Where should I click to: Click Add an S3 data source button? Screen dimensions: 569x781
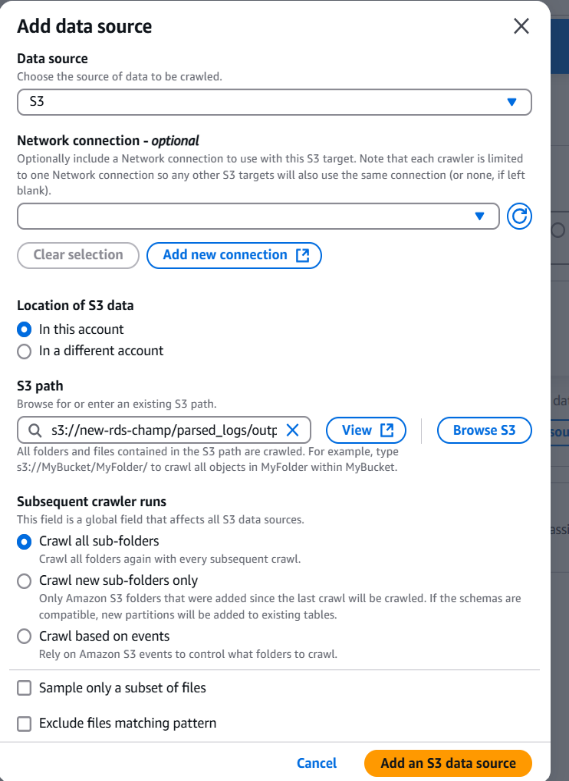click(x=448, y=763)
